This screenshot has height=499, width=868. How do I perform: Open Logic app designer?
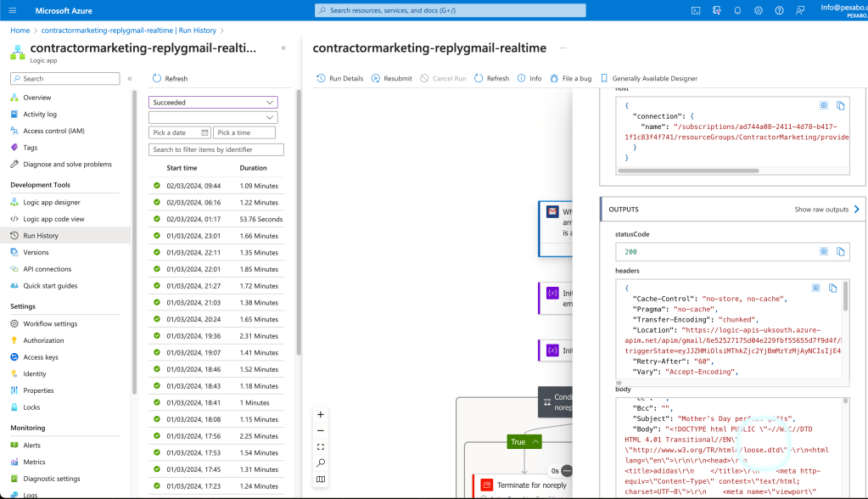tap(52, 203)
